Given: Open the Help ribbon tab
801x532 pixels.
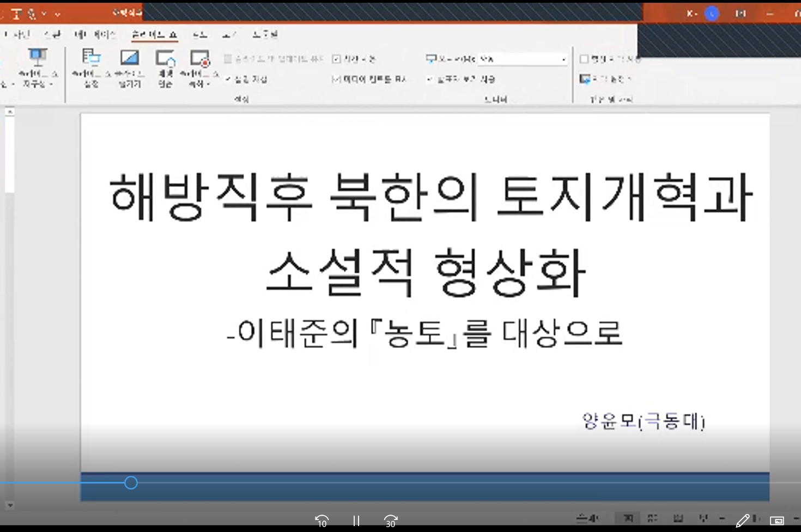Looking at the screenshot, I should pos(265,34).
